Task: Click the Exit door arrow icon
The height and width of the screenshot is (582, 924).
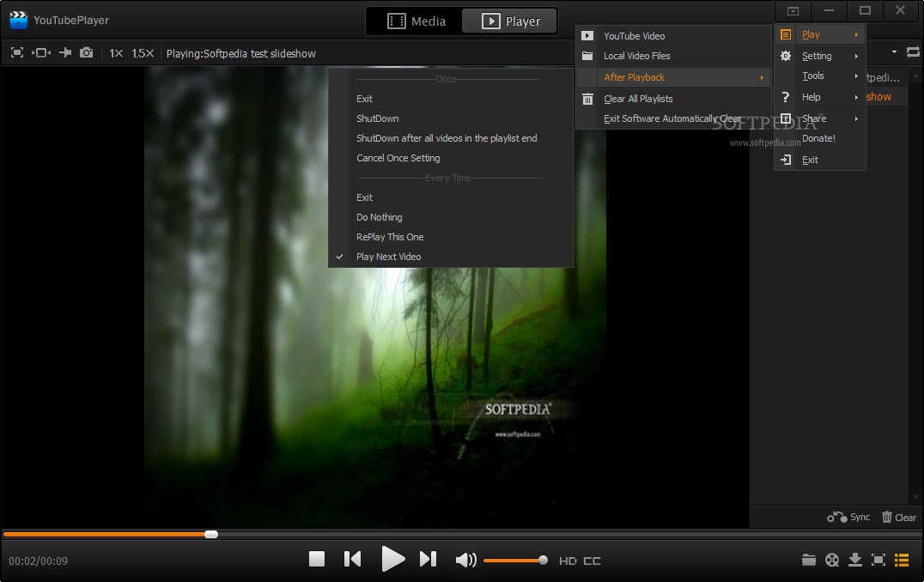Action: point(786,160)
